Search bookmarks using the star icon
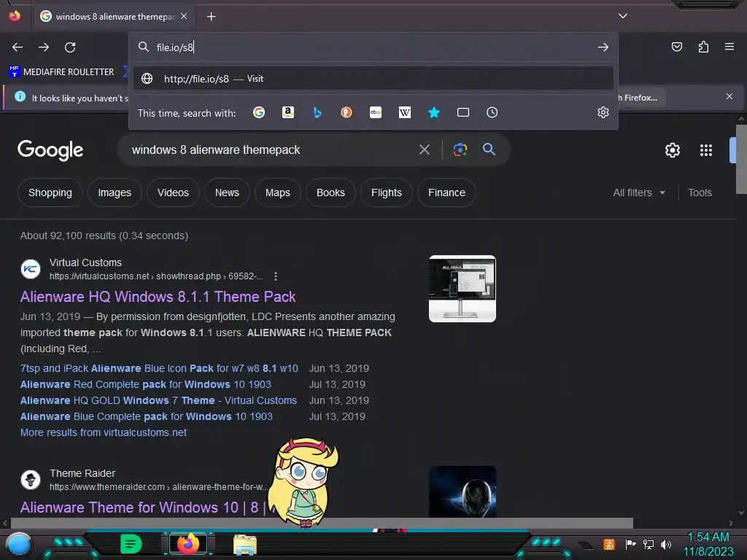The width and height of the screenshot is (747, 560). (434, 112)
